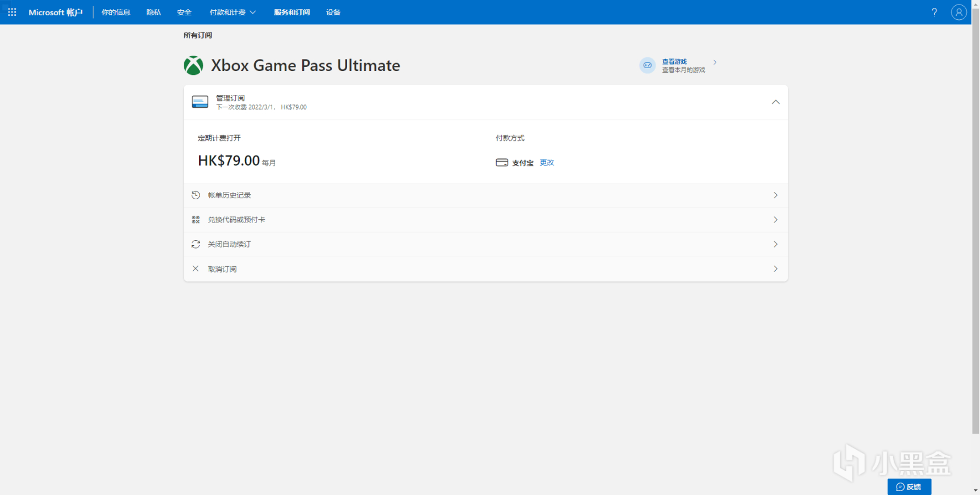Click the scrollbar down arrow
Image resolution: width=980 pixels, height=495 pixels.
pos(975,490)
